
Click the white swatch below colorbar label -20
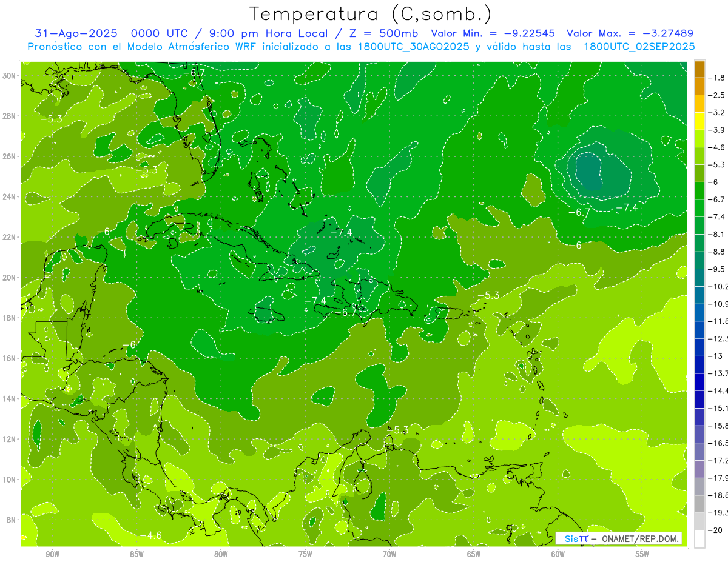tap(699, 538)
